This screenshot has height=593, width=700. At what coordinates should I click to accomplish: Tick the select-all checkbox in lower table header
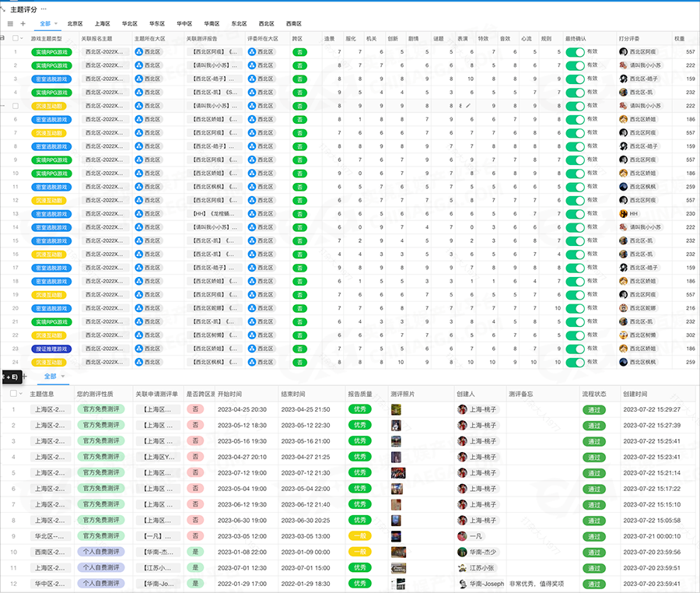coord(13,394)
